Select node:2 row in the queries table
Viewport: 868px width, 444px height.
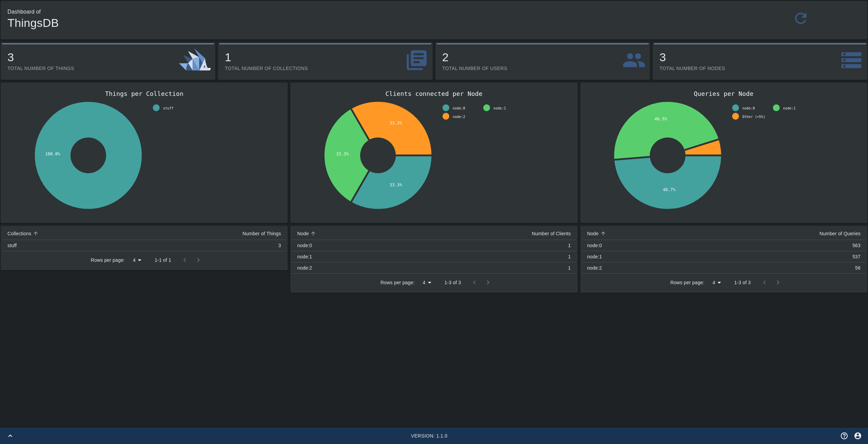point(724,268)
